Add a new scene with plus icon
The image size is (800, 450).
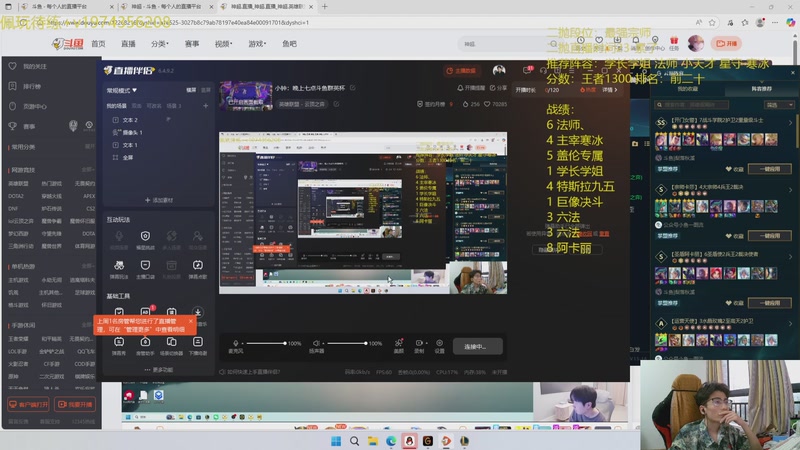pyautogui.click(x=206, y=106)
